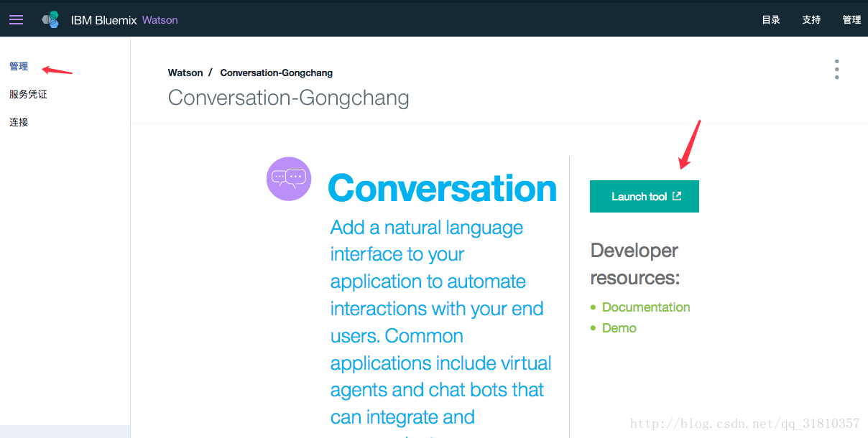Click Watson in the breadcrumb
Image resolution: width=868 pixels, height=438 pixels.
185,73
